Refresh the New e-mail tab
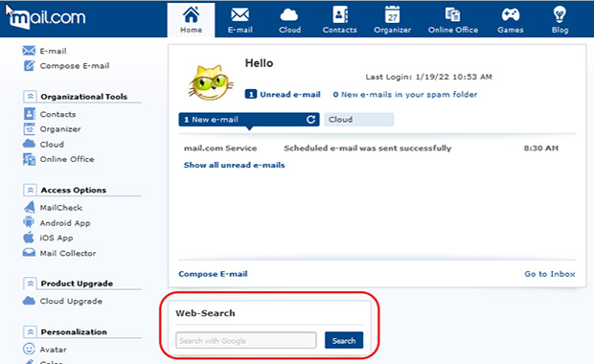 310,120
